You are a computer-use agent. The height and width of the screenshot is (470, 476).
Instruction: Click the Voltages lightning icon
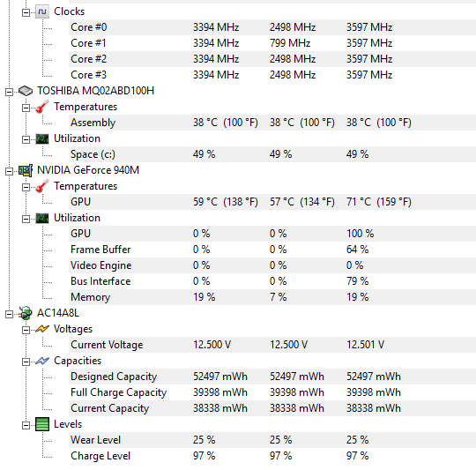coord(42,329)
